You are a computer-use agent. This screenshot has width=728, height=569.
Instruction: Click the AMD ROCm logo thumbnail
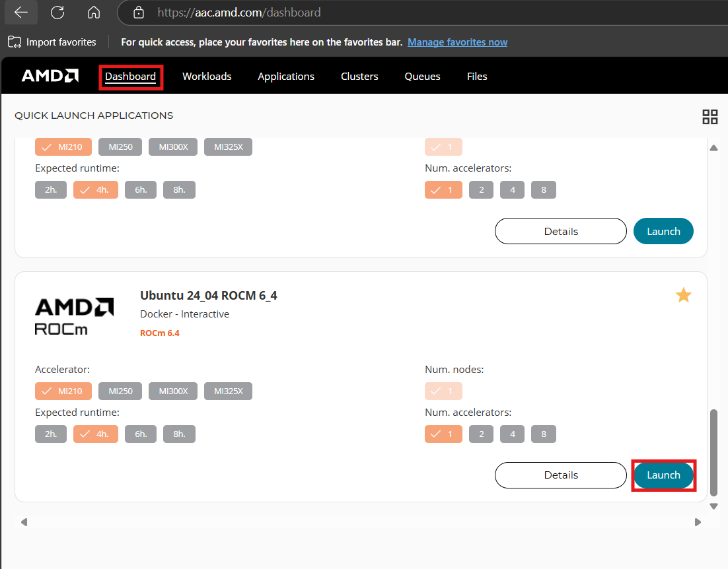pos(74,316)
